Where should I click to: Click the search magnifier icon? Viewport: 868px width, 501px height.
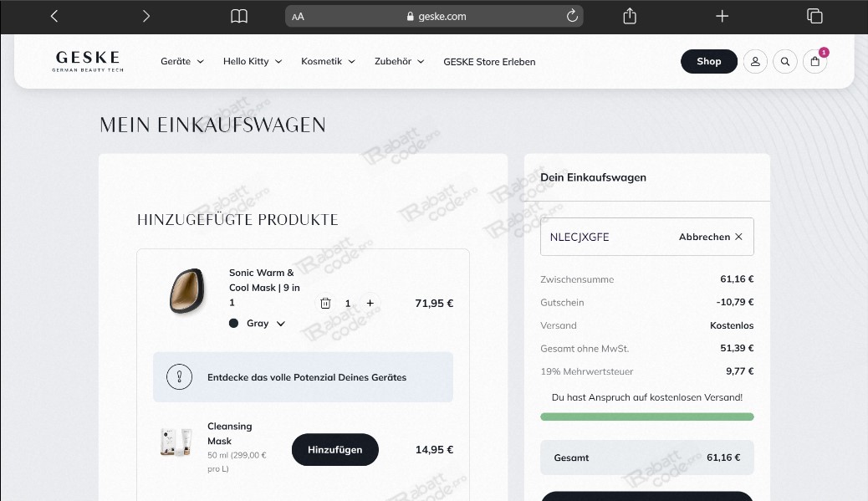(x=784, y=61)
